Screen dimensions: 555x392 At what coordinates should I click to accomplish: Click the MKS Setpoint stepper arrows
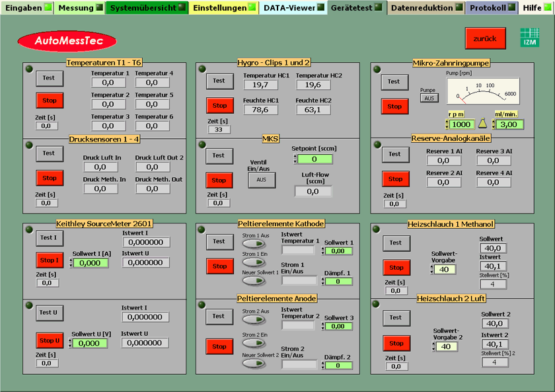pyautogui.click(x=295, y=159)
